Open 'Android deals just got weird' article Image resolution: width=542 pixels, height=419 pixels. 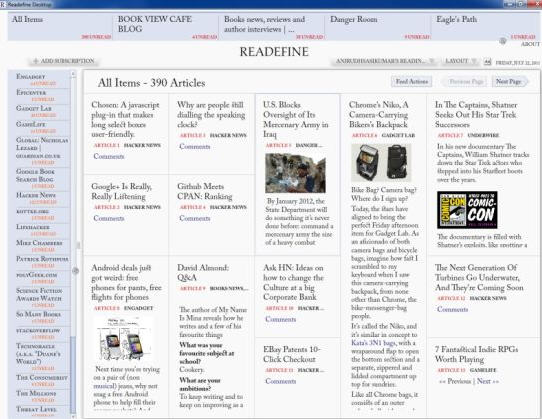tap(127, 283)
